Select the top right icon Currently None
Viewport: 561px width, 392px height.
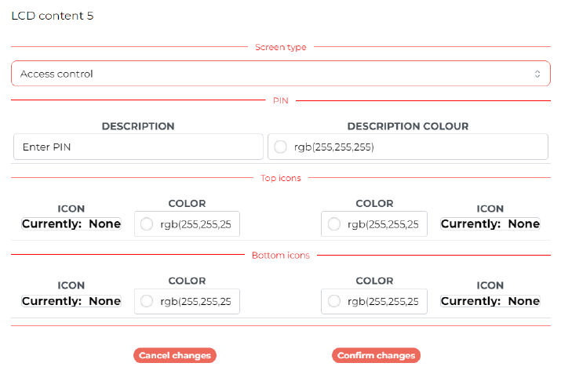490,223
